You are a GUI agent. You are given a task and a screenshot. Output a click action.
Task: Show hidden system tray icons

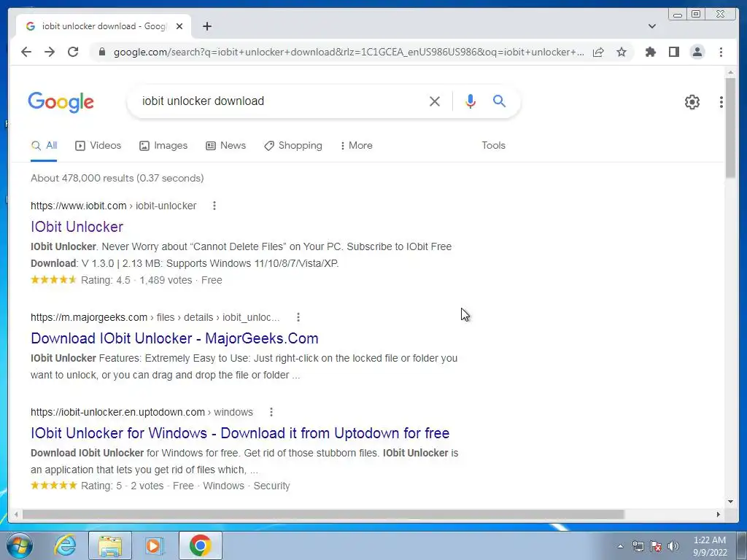click(620, 546)
